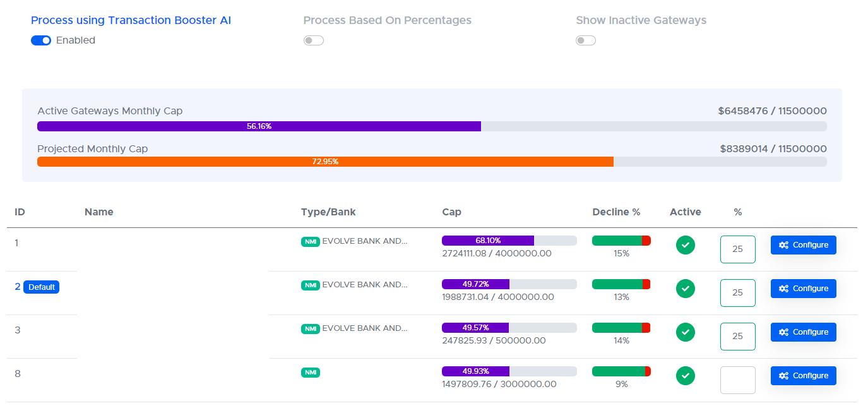Click the Default badge next to ID 2
The height and width of the screenshot is (413, 868).
[41, 287]
